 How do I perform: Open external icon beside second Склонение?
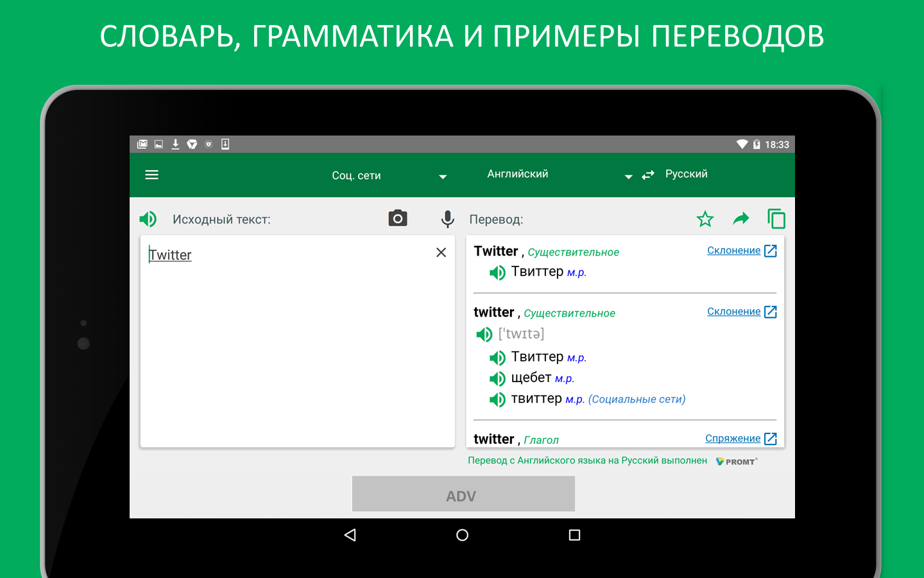[771, 311]
